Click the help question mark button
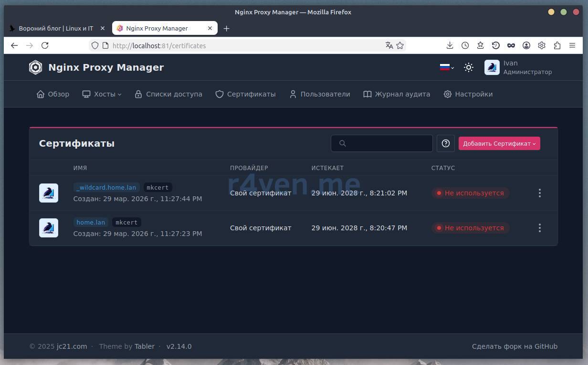Screen dimensions: 588x365 click(x=445, y=143)
